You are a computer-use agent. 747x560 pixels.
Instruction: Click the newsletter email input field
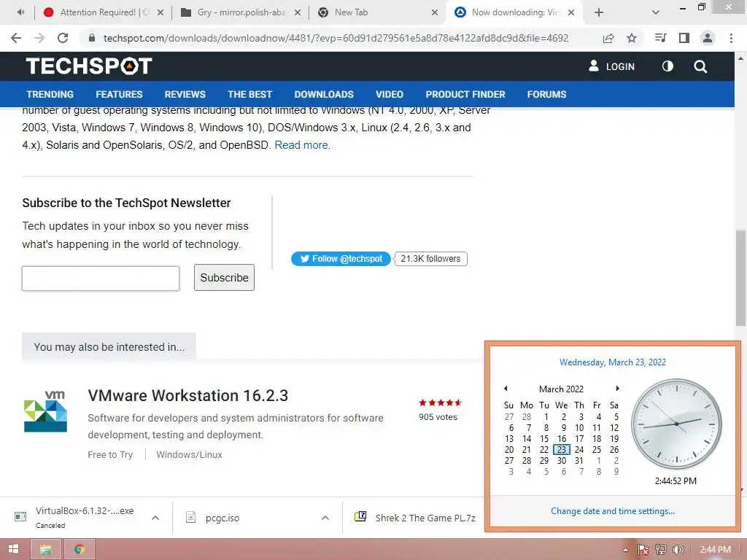101,279
